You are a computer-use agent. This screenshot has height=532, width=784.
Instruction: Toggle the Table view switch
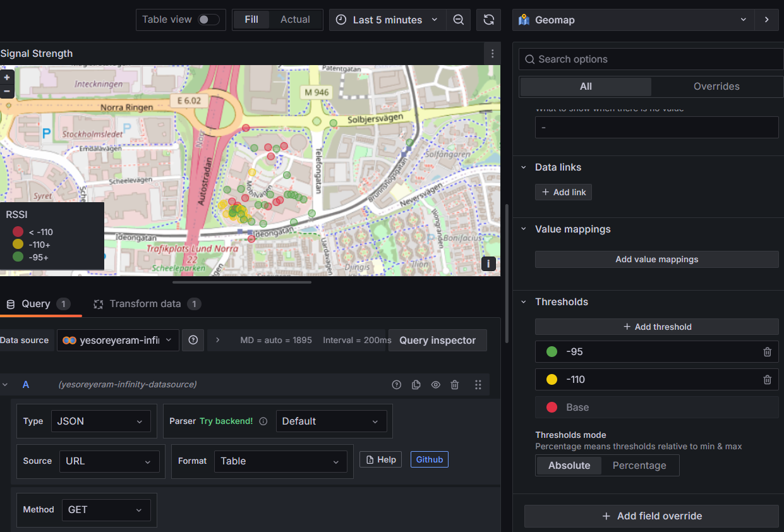pyautogui.click(x=208, y=20)
